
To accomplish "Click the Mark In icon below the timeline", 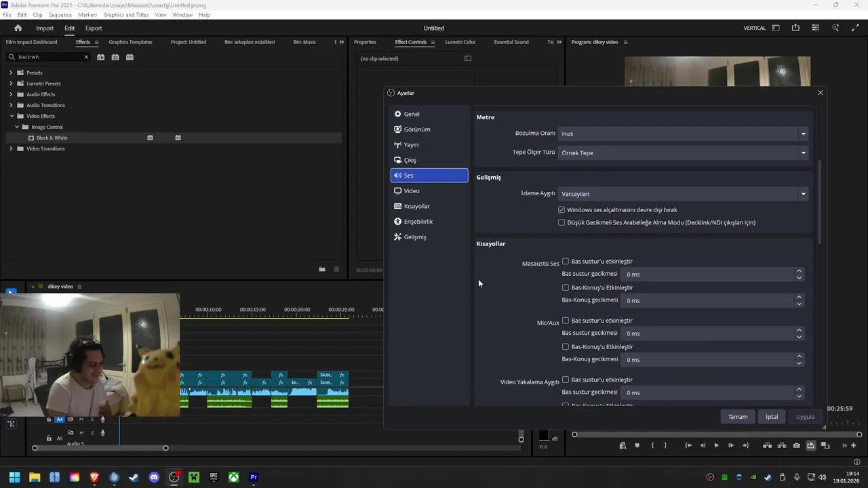I will click(x=652, y=445).
